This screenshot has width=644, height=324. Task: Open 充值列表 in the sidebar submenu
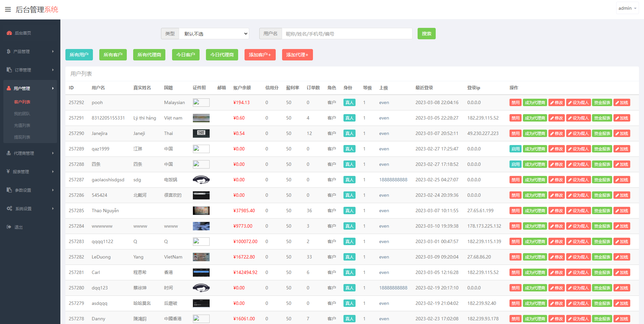pyautogui.click(x=22, y=125)
